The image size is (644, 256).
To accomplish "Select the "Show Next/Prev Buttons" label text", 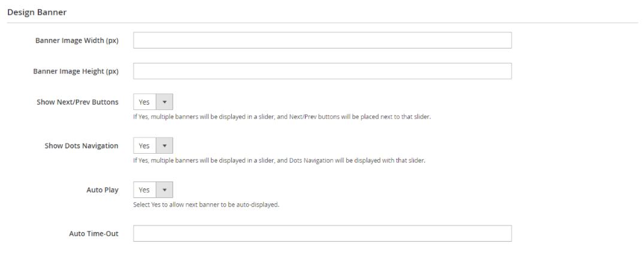I will click(77, 102).
